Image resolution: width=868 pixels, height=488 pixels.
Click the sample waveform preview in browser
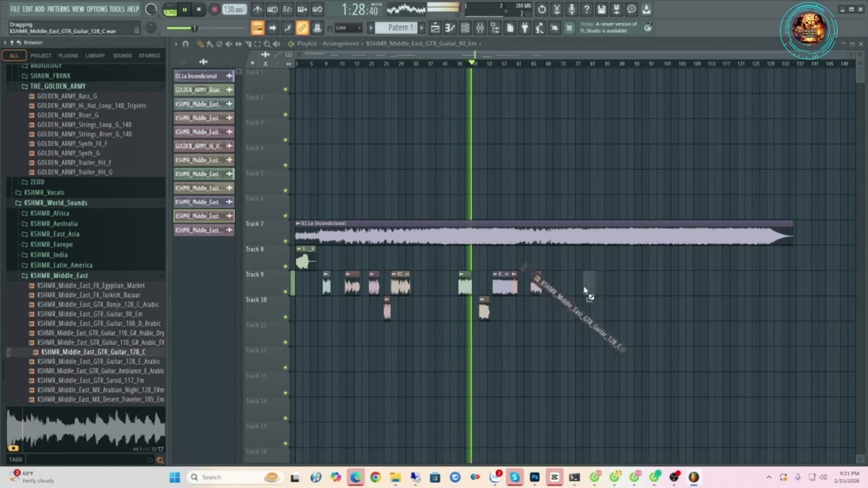pos(85,428)
